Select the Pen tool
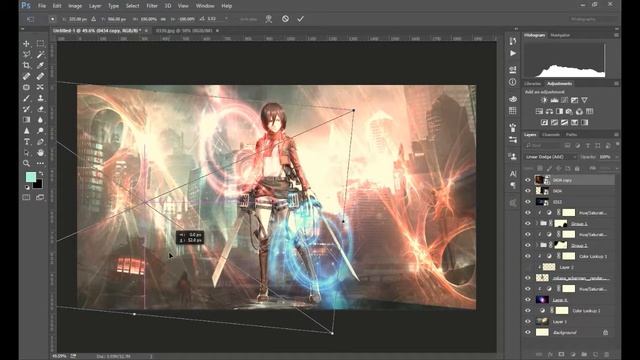The width and height of the screenshot is (640, 360). tap(40, 142)
